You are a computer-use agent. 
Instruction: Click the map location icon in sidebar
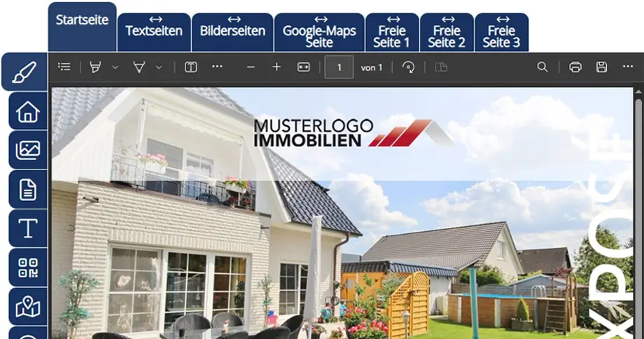28,306
